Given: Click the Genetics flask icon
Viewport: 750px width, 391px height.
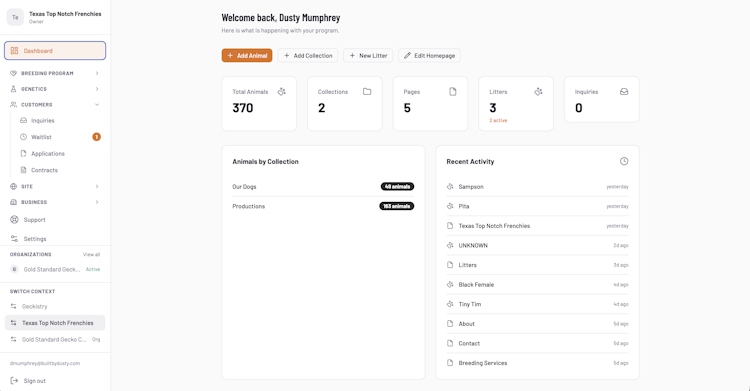Looking at the screenshot, I should tap(13, 89).
